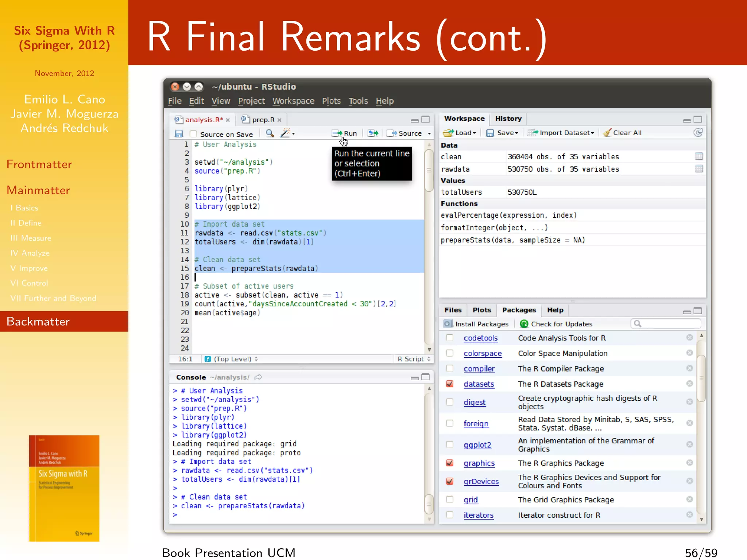This screenshot has width=747, height=560.
Task: Open the Workspace menu in menu bar
Action: (x=293, y=101)
